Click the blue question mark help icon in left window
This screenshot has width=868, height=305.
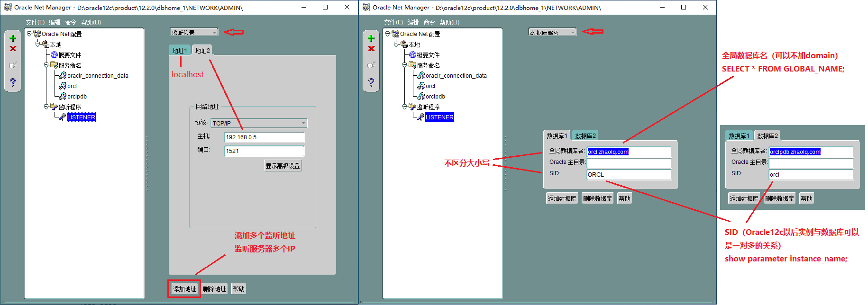coord(13,82)
